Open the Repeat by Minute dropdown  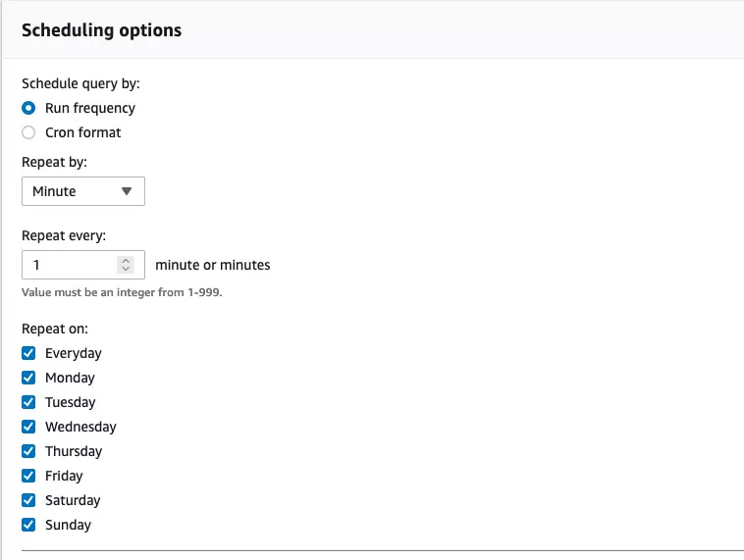click(82, 191)
